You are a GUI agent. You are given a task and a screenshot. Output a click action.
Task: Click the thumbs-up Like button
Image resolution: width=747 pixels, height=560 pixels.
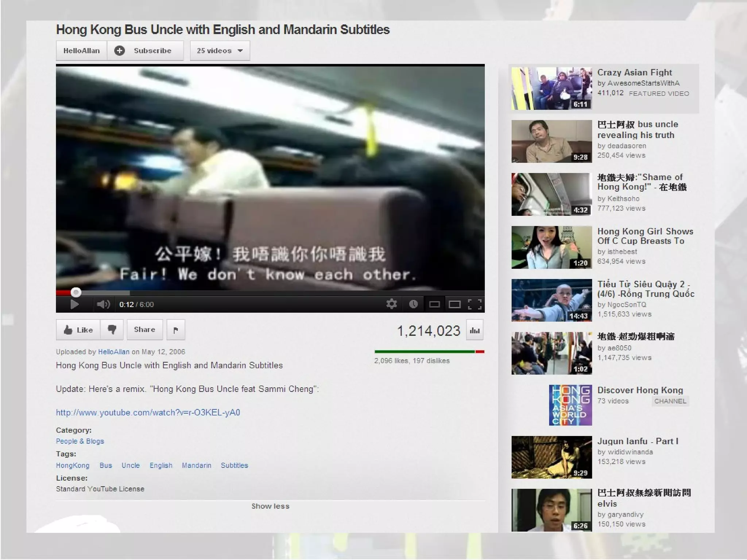(78, 330)
